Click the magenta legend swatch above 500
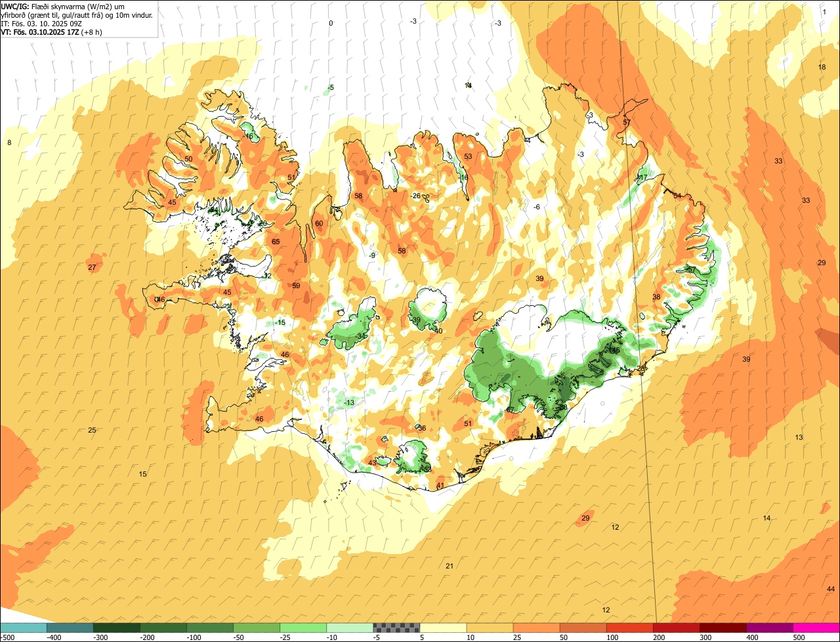The image size is (840, 642). coord(816,628)
